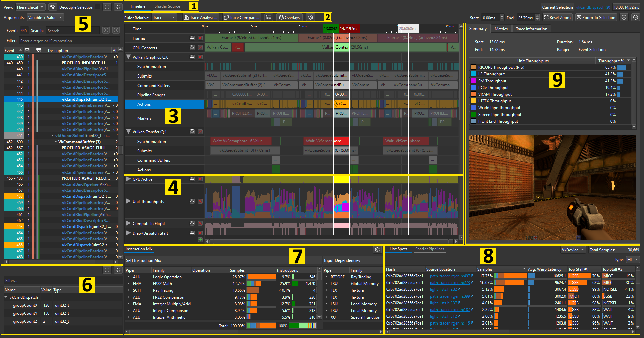Click the zoom in plus icon

tap(624, 17)
